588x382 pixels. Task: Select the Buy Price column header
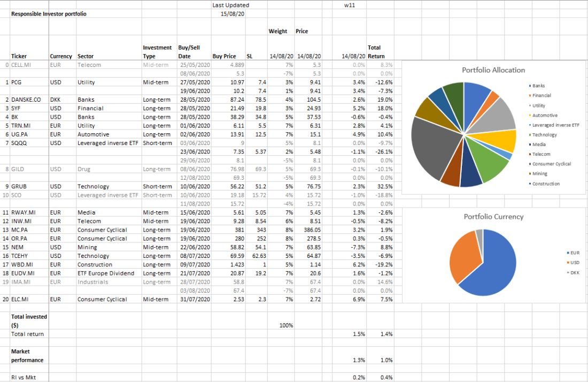point(224,56)
